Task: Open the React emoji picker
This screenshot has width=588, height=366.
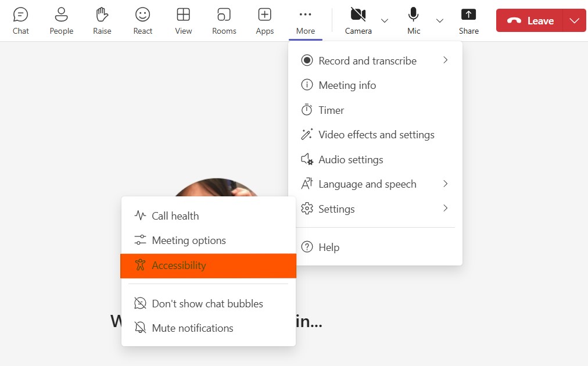Action: [x=142, y=19]
